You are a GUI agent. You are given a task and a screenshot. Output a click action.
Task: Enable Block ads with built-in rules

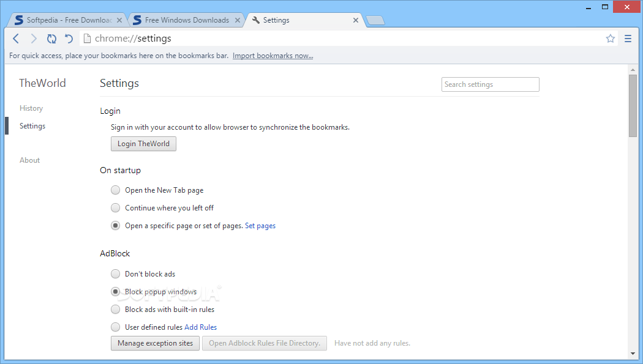(x=116, y=309)
